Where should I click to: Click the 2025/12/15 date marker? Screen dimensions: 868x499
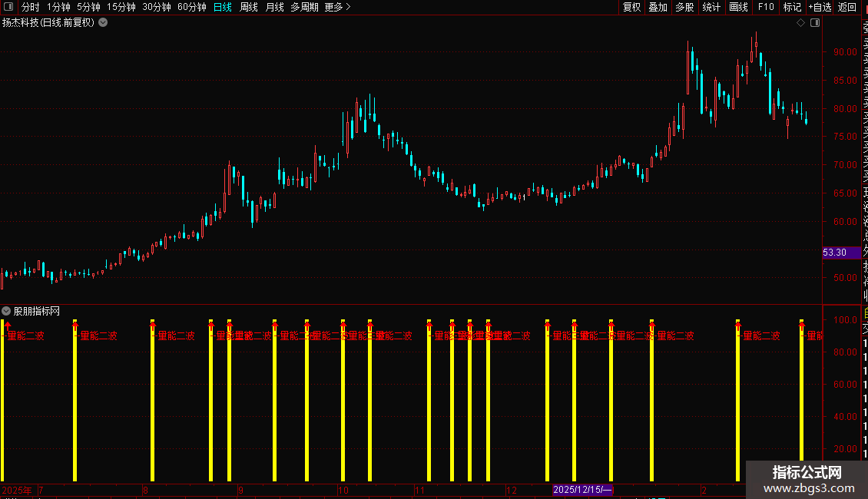[x=582, y=490]
